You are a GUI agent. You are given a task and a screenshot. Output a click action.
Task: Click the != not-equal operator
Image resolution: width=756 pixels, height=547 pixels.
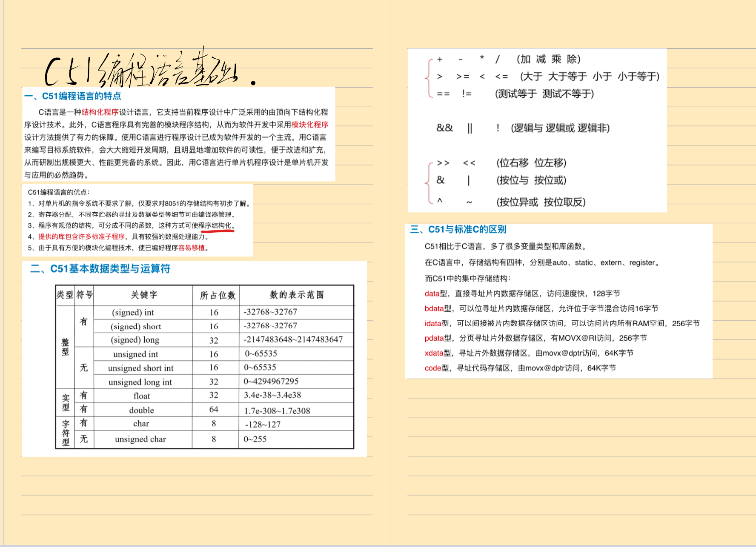coord(467,94)
